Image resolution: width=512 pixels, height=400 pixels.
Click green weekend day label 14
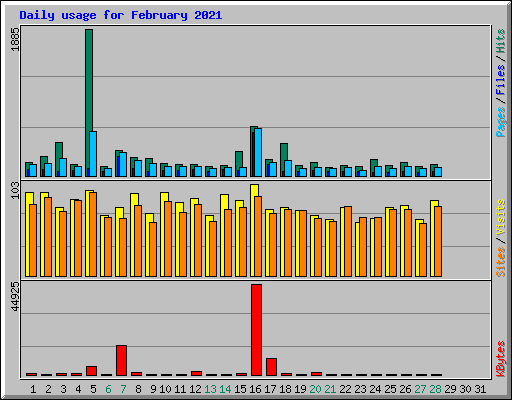click(225, 389)
